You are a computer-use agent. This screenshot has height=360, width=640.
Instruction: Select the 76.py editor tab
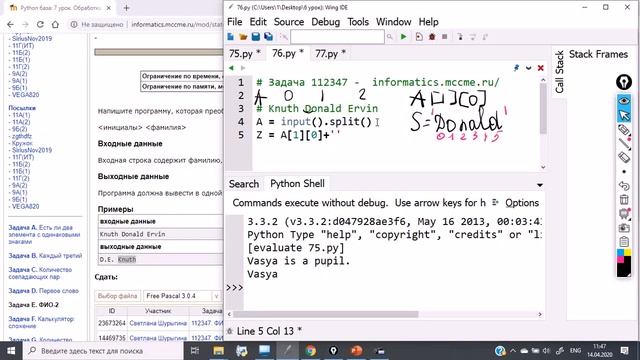(x=287, y=53)
